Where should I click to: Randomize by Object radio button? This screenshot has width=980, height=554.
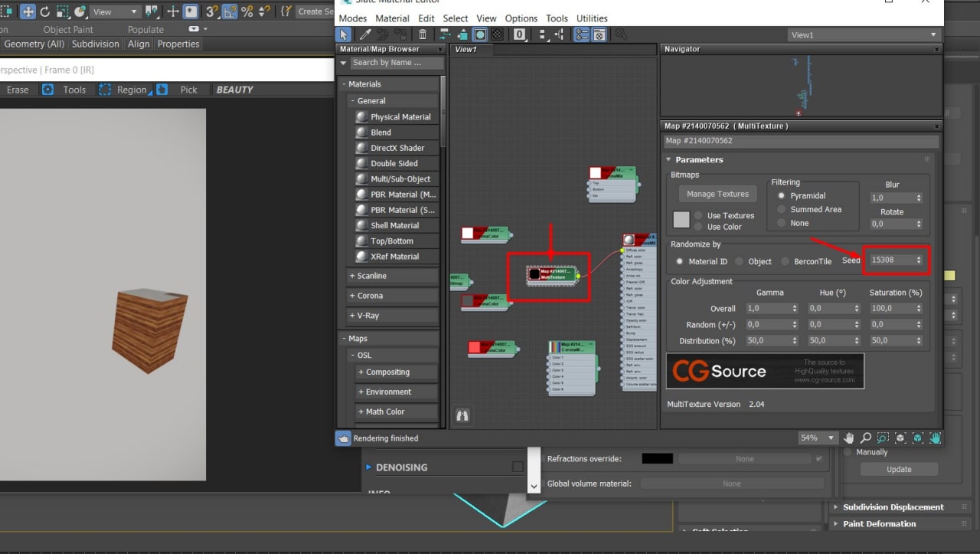(x=739, y=261)
